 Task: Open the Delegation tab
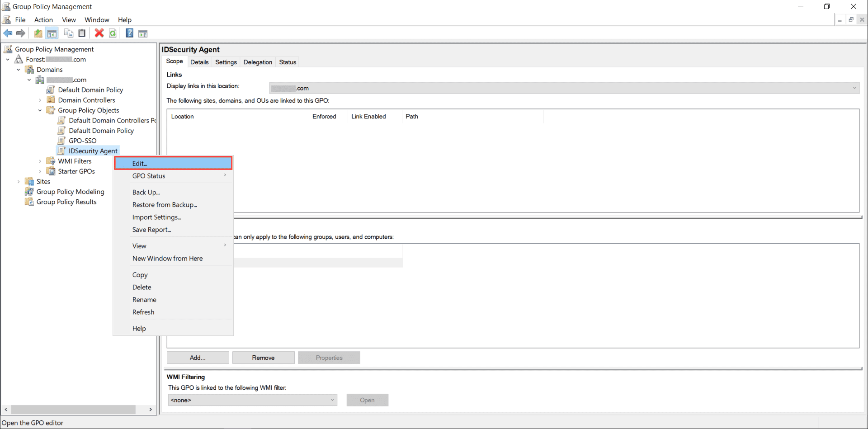click(x=258, y=62)
